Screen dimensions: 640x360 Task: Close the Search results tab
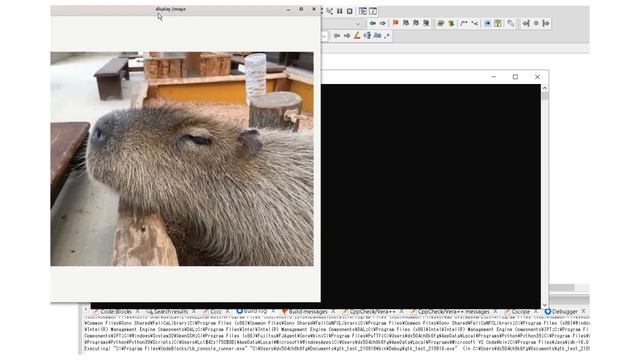tap(193, 312)
